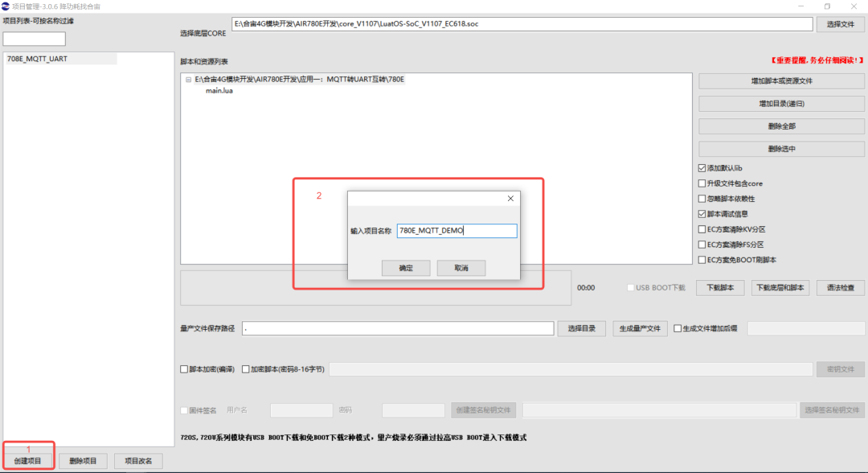Click 选择文件 button for core

click(841, 24)
